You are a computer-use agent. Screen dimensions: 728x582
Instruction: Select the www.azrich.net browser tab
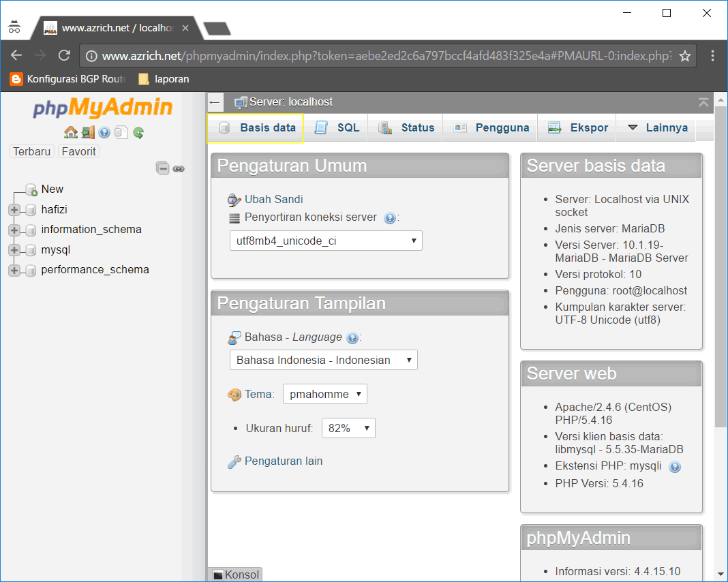(116, 28)
